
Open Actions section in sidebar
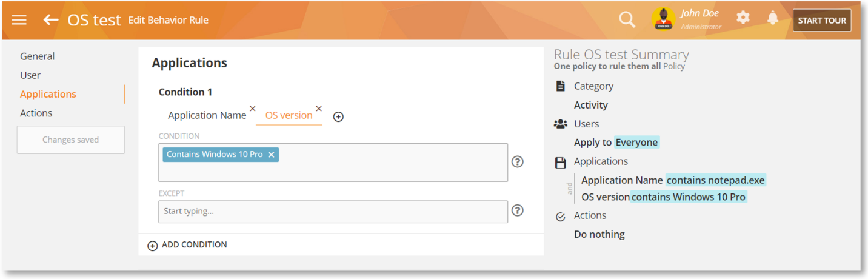click(x=36, y=113)
